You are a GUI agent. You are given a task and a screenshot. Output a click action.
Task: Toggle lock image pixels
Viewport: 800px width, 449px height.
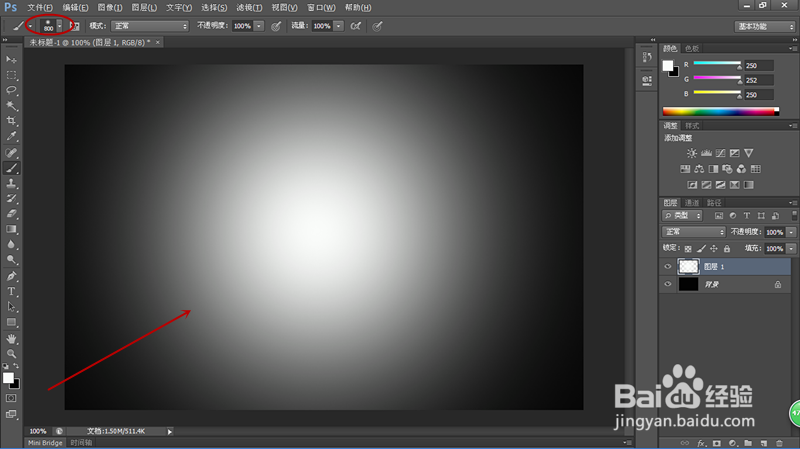[x=701, y=248]
